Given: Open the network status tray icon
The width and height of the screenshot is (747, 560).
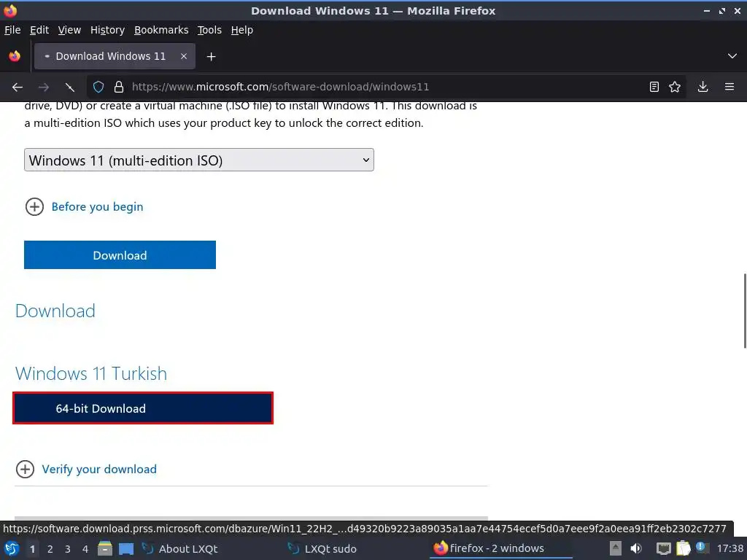Looking at the screenshot, I should point(663,548).
